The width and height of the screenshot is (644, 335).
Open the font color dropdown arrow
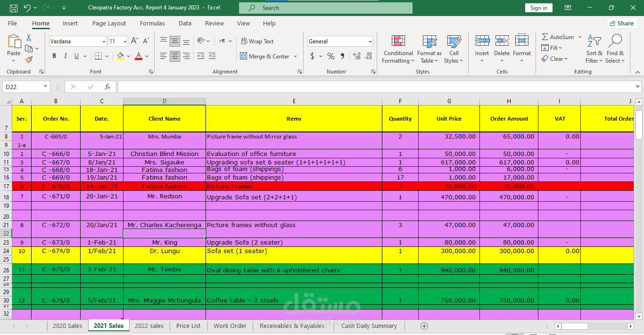pyautogui.click(x=147, y=56)
